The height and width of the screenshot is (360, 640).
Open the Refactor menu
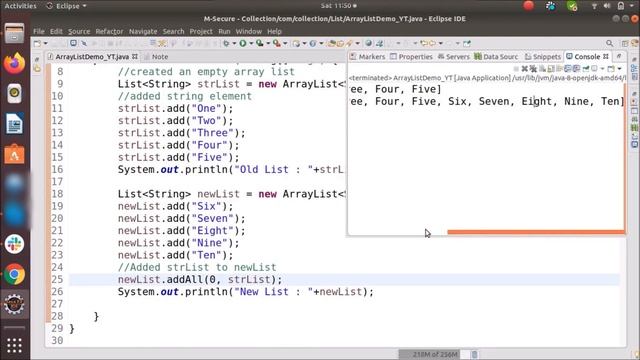[109, 31]
